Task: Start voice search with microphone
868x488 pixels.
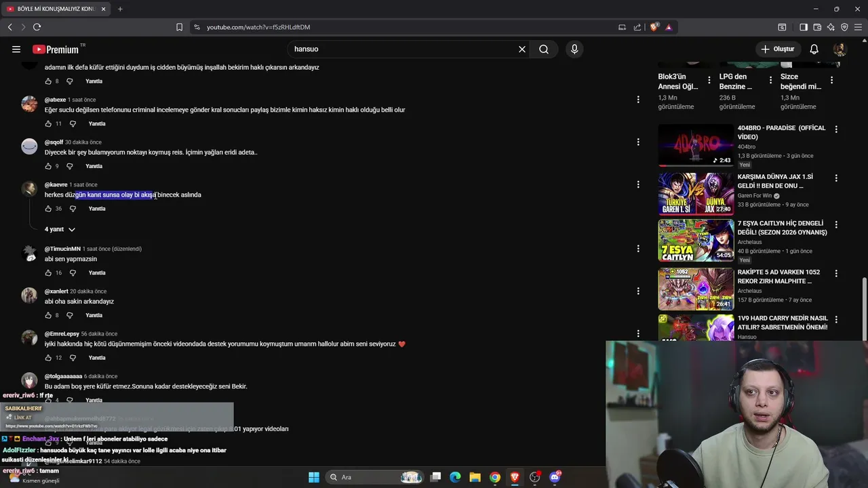Action: click(x=574, y=49)
